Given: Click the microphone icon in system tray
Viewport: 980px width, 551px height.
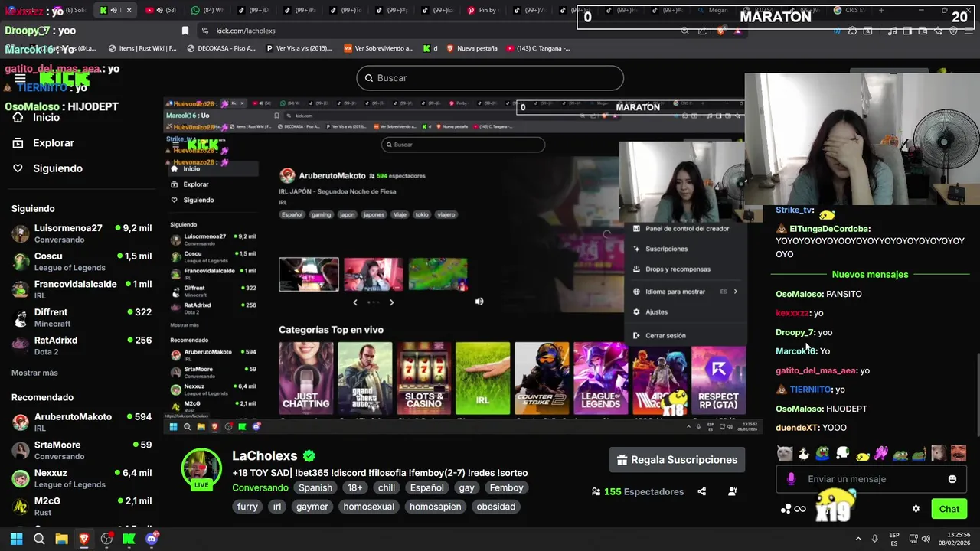Looking at the screenshot, I should click(x=874, y=539).
